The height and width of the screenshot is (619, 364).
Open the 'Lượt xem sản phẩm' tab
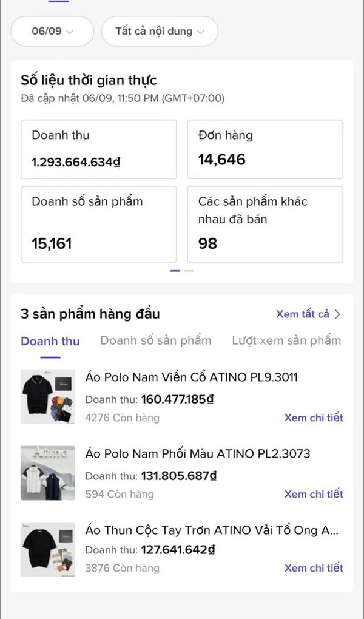click(x=286, y=340)
